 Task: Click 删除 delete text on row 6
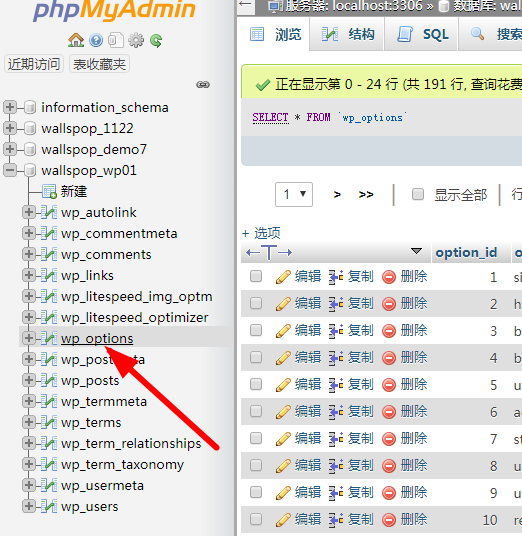click(414, 412)
